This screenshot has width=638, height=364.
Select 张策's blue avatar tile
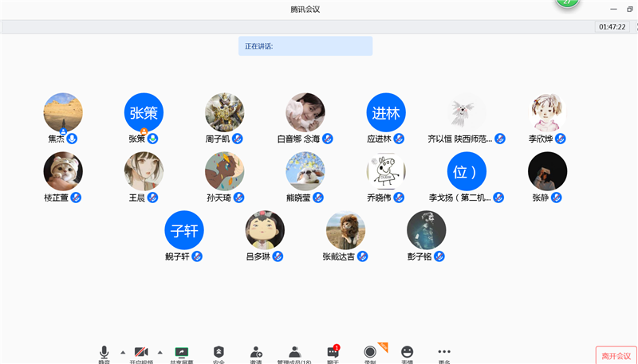[144, 112]
